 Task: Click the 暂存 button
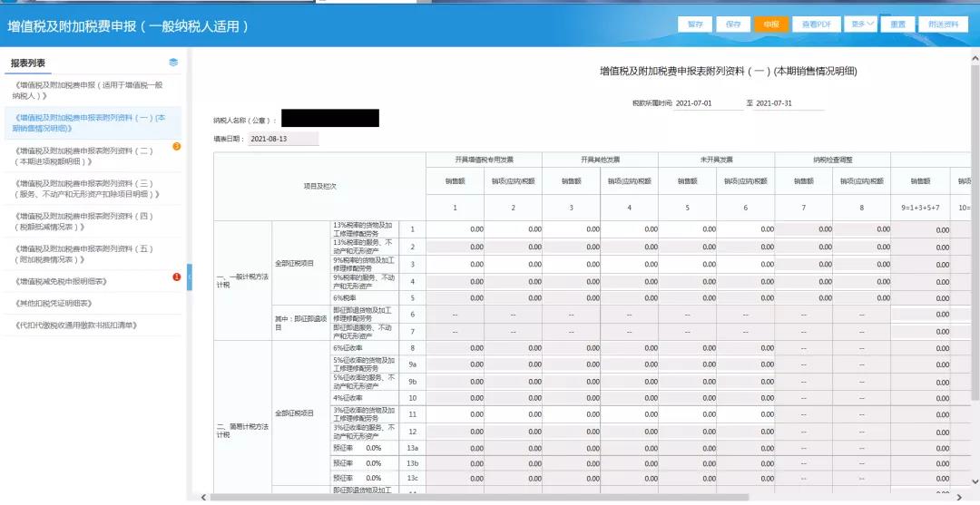click(694, 24)
